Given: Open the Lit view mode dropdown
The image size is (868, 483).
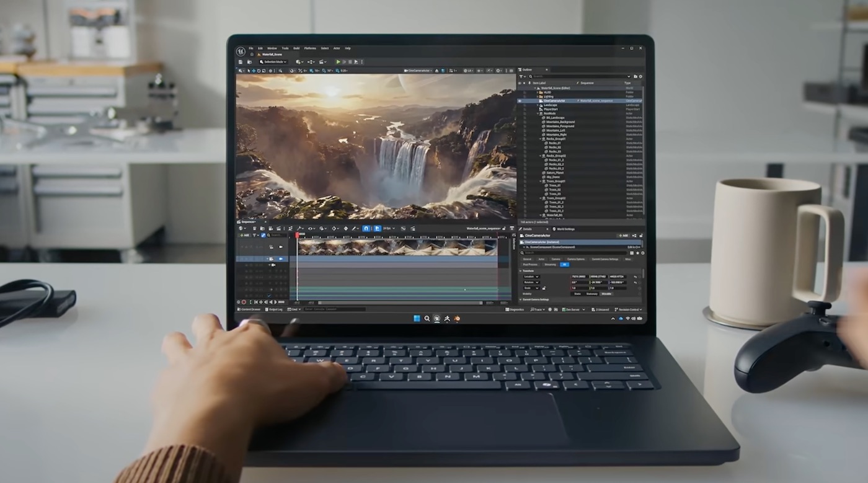Looking at the screenshot, I should coord(468,71).
